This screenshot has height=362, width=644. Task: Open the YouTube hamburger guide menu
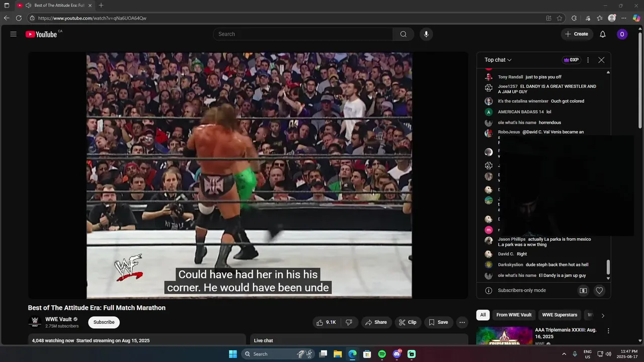point(14,34)
